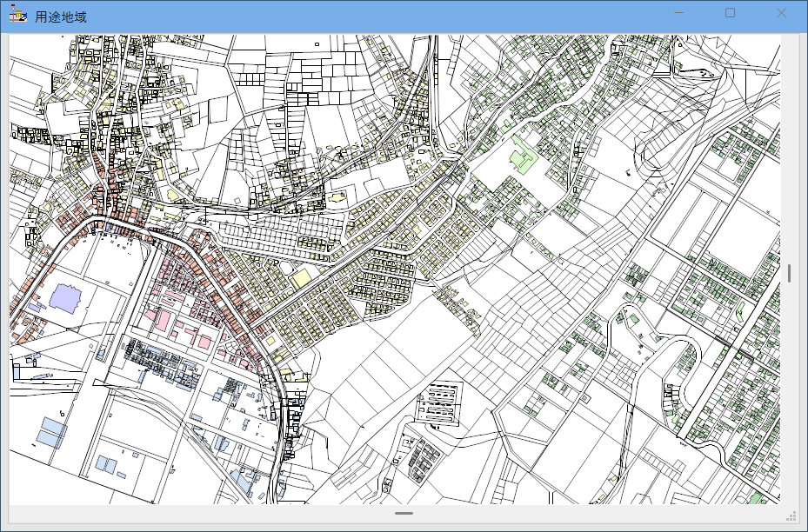The image size is (808, 532).
Task: Click the horizontal scrollbar track right of thumb
Action: point(591,514)
